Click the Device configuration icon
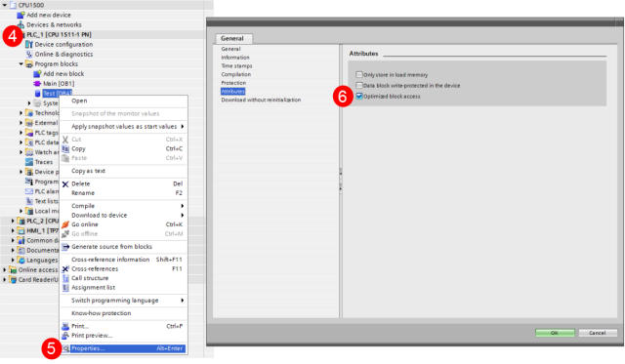This screenshot has width=625, height=364. [x=29, y=44]
